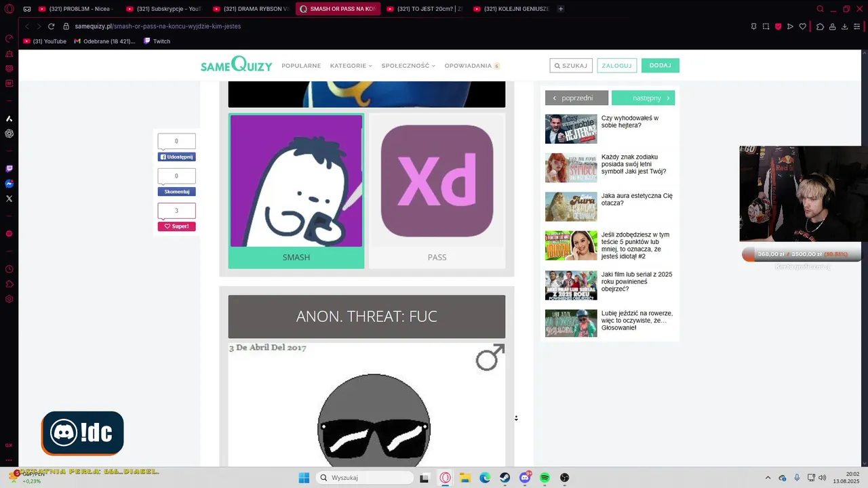Open the downloads icon in toolbar
This screenshot has width=868, height=488.
tap(844, 26)
